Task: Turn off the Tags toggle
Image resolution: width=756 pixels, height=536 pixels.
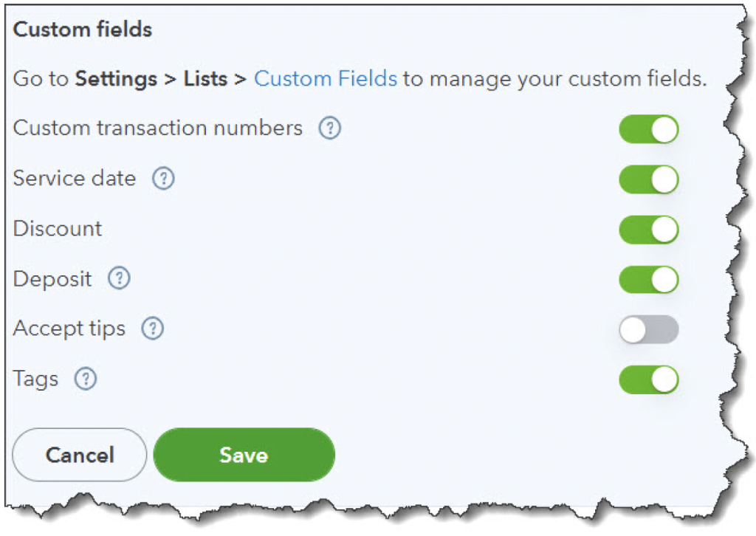Action: point(648,380)
